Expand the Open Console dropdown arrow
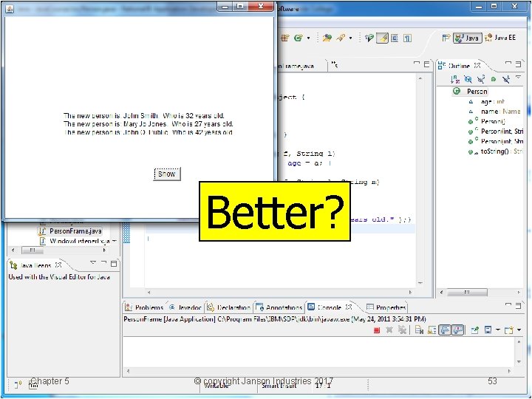 tap(519, 330)
